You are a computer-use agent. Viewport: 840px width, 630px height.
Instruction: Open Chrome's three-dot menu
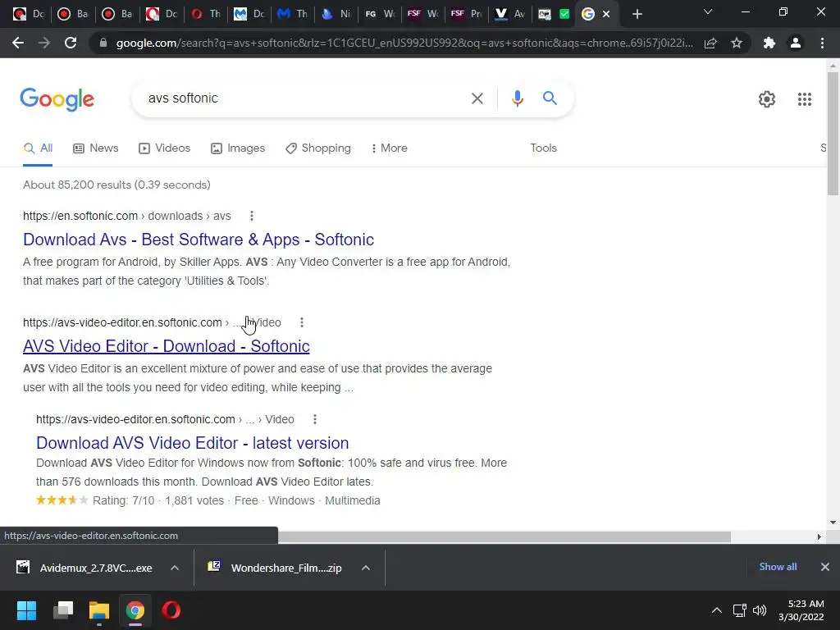pos(822,43)
